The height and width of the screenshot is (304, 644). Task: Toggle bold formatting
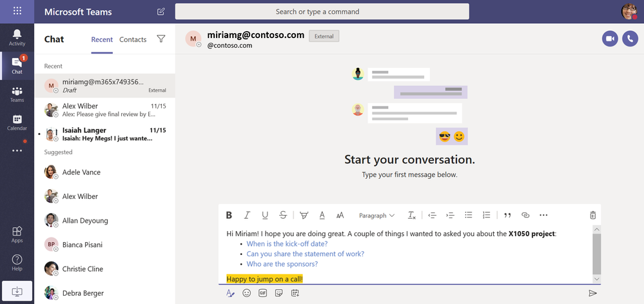click(229, 215)
